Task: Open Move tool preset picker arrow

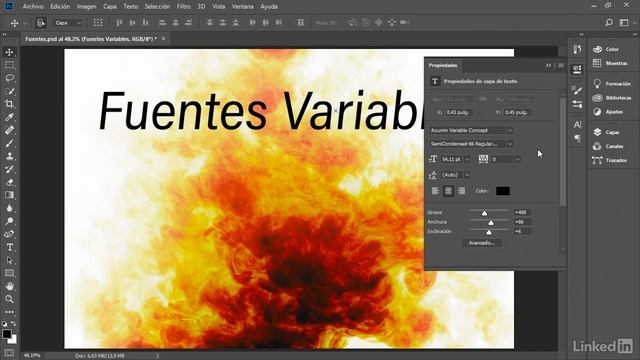Action: tap(24, 23)
